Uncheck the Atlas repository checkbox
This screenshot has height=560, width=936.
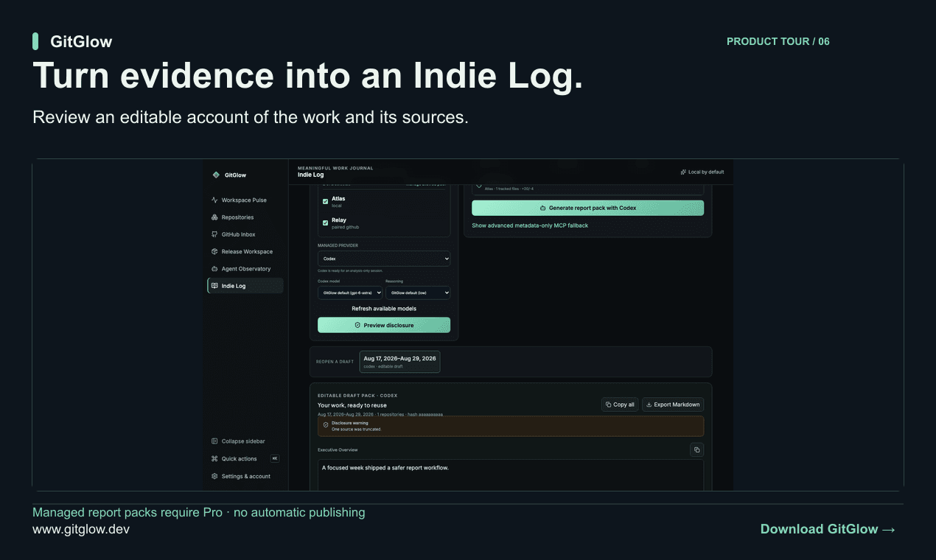326,201
